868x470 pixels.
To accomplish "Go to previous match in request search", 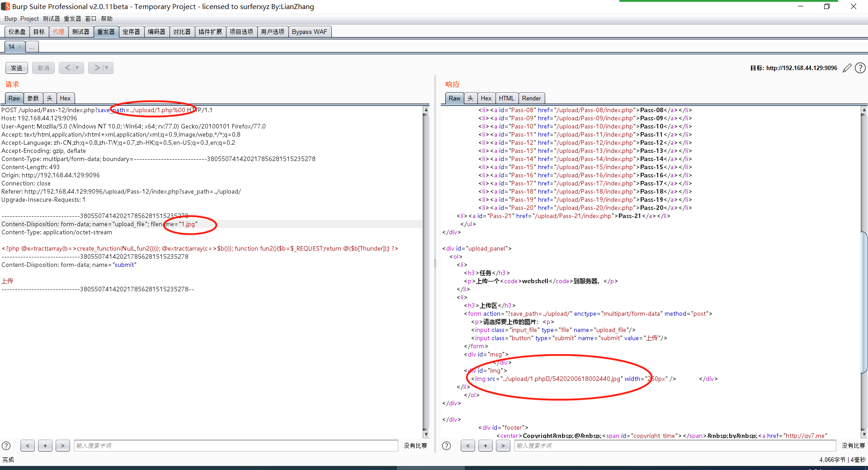I will pyautogui.click(x=28, y=446).
